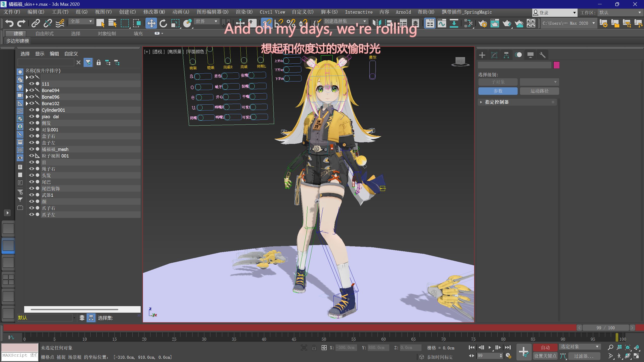
Task: Open the 渲染(R) menu
Action: tap(244, 12)
